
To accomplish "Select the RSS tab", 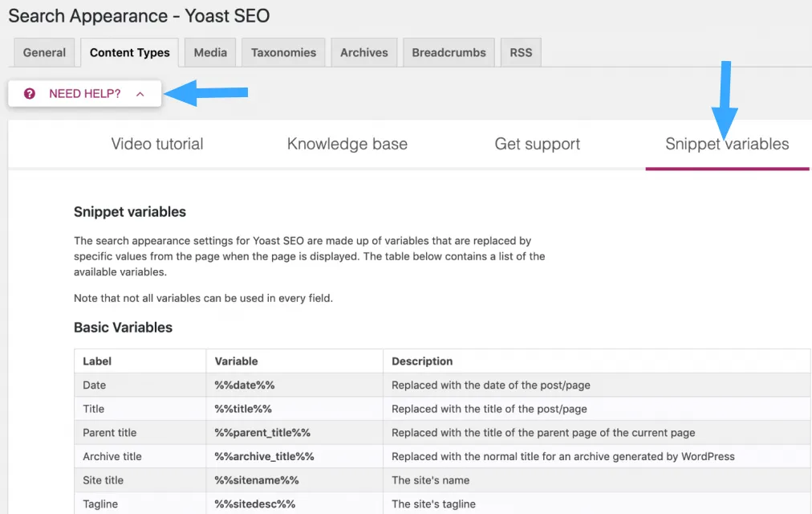I will tap(520, 51).
